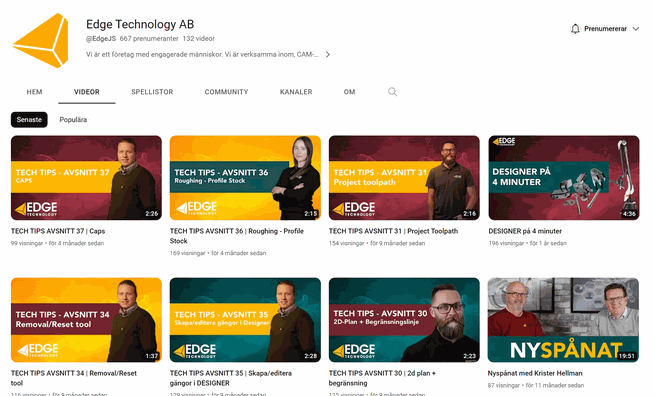Image resolution: width=655 pixels, height=396 pixels.
Task: Open the Avsnitt 34 Removal/Reset tool thumbnail
Action: (x=86, y=320)
